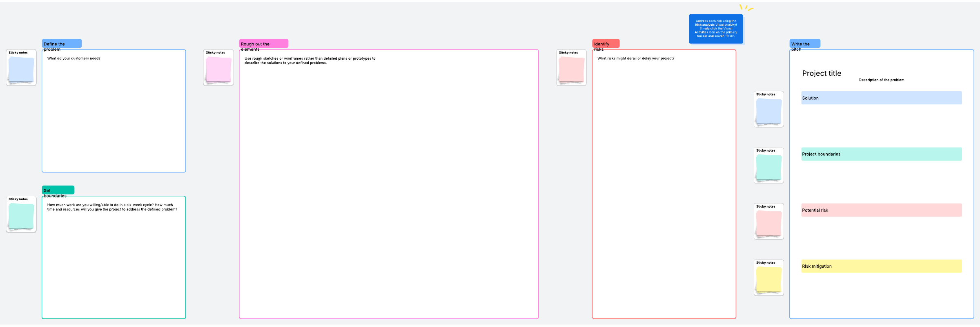Select the blue sticky notes stack next to Solution
Screen dimensions: 980x327
768,111
